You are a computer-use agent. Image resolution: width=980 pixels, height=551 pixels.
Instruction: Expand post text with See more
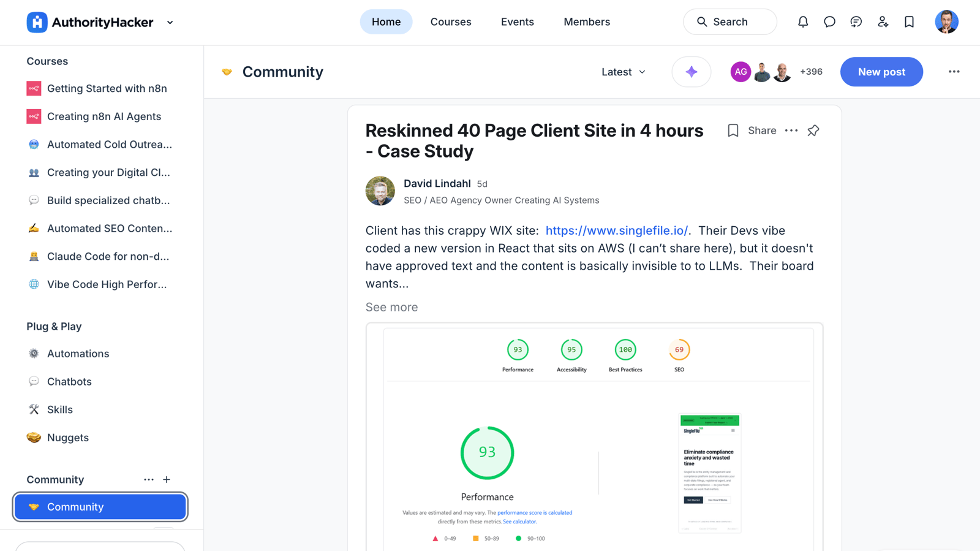click(x=391, y=307)
